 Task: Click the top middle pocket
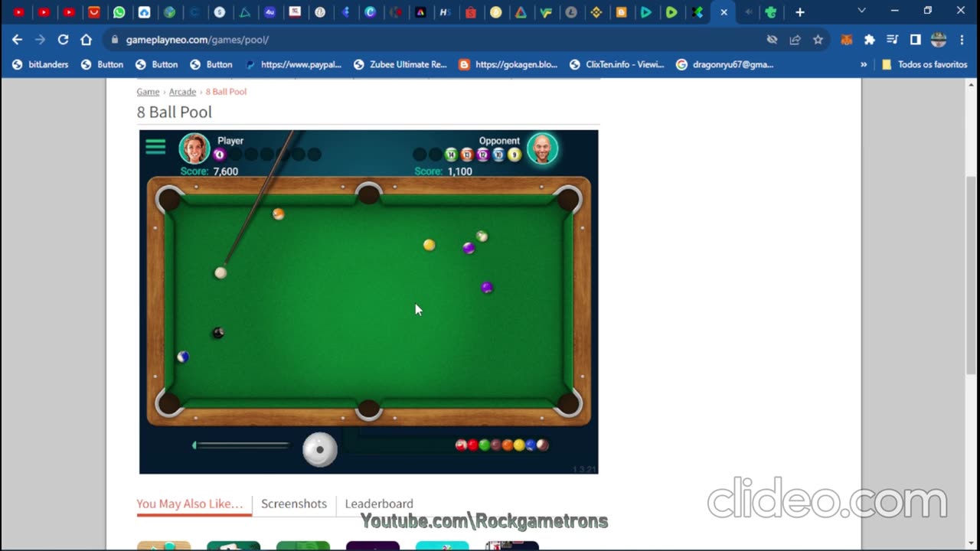tap(369, 194)
